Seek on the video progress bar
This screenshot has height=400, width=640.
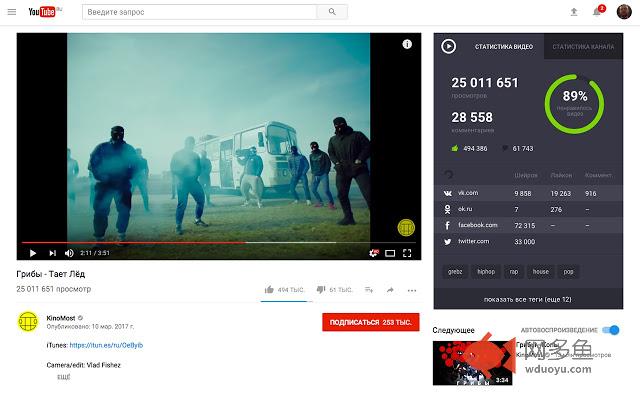[x=219, y=242]
